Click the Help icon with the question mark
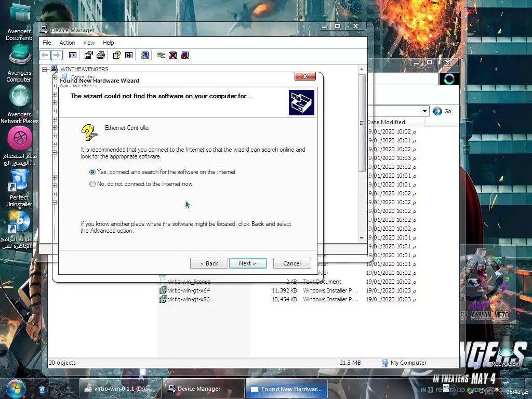Viewport: 532px width, 399px height. (x=117, y=55)
